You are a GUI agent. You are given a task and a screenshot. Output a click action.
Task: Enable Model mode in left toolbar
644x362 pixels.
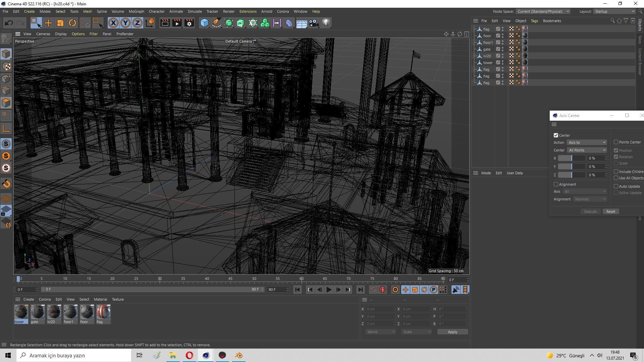point(6,54)
